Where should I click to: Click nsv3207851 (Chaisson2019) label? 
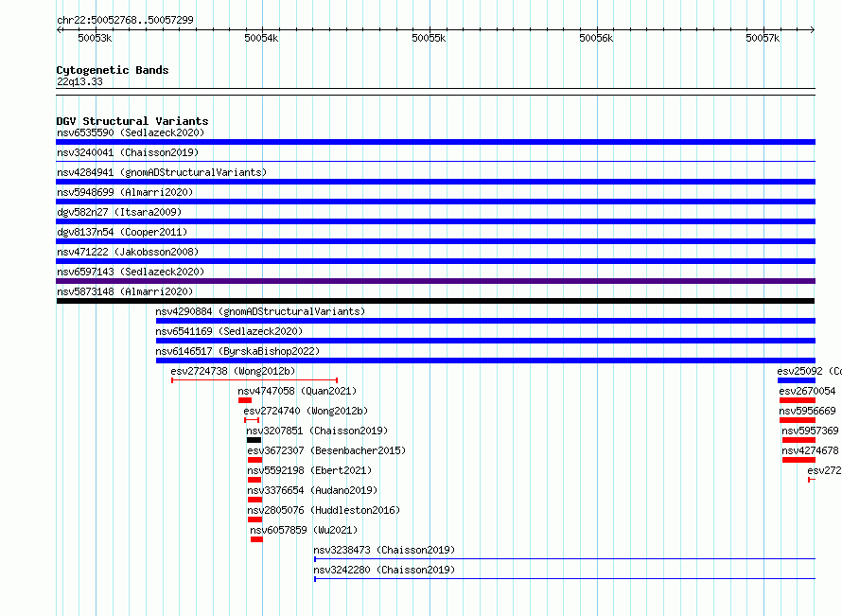click(x=317, y=431)
